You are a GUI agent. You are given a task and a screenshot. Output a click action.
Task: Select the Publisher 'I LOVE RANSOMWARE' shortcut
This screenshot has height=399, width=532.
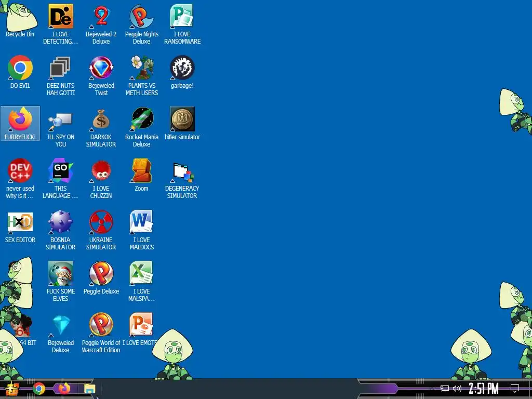pos(182,24)
